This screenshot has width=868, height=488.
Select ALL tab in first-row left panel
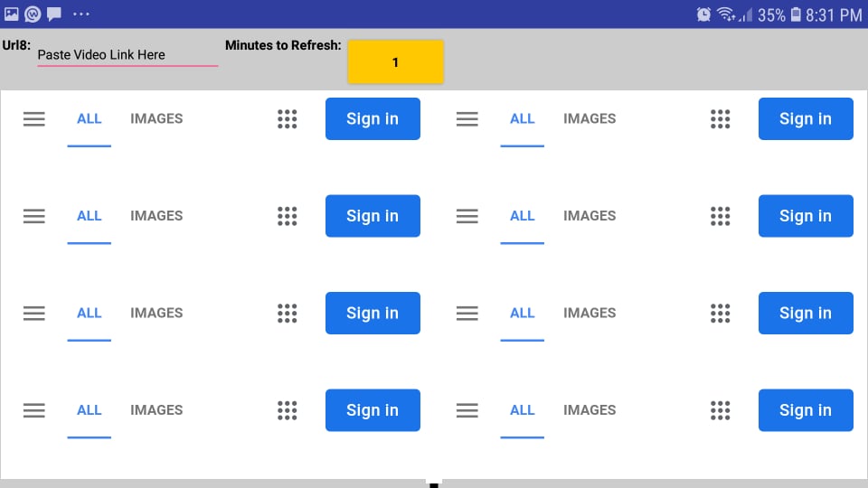[90, 119]
